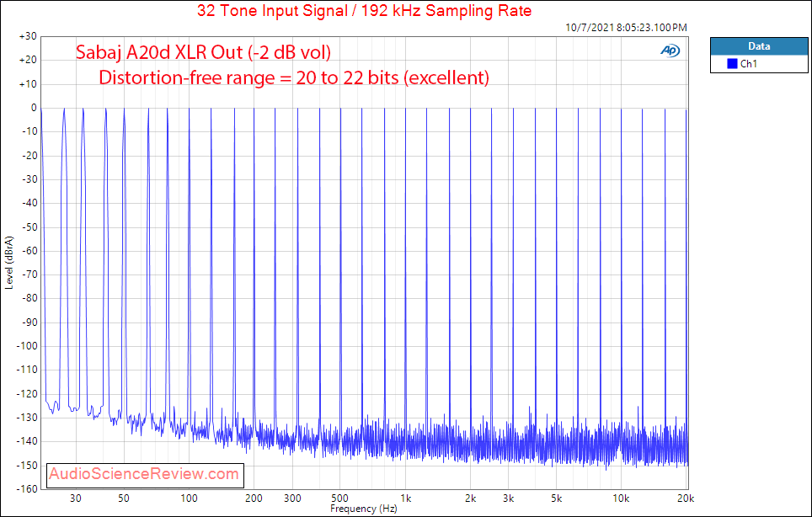Image resolution: width=812 pixels, height=517 pixels.
Task: Click the 500 Hz frequency tick label
Action: 340,498
